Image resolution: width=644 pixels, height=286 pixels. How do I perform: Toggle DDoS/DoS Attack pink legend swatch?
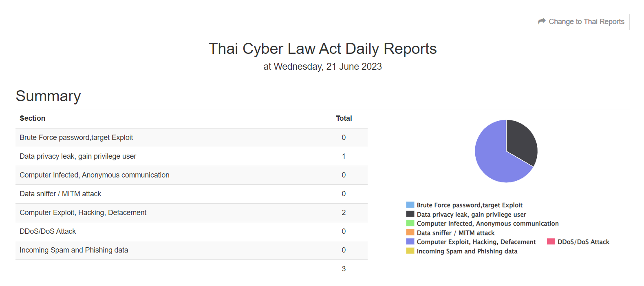click(x=551, y=242)
